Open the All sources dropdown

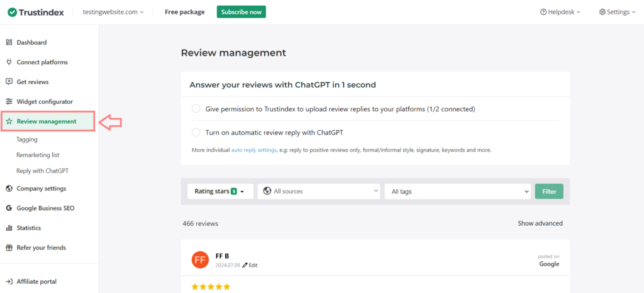(x=319, y=191)
